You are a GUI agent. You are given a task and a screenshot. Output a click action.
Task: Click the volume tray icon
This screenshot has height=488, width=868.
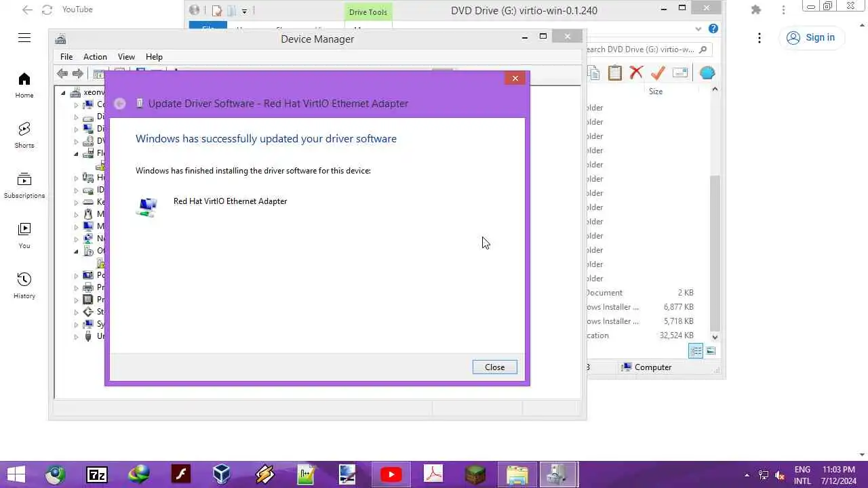(780, 475)
